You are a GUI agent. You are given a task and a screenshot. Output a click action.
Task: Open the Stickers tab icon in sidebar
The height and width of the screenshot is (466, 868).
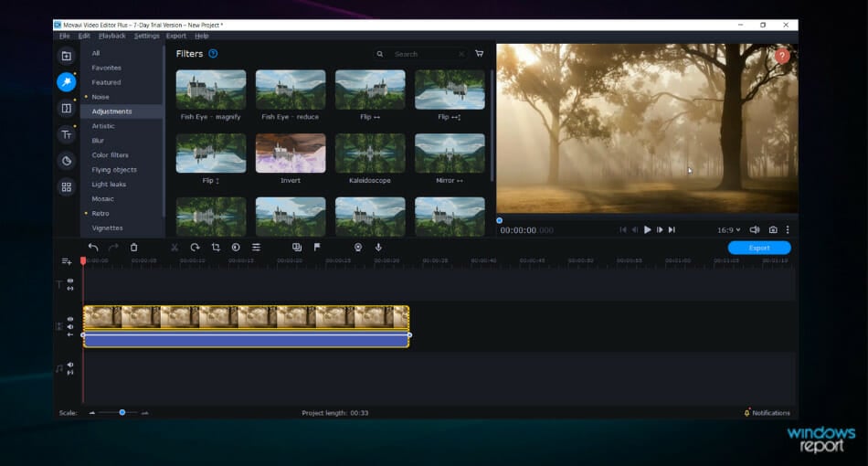66,161
